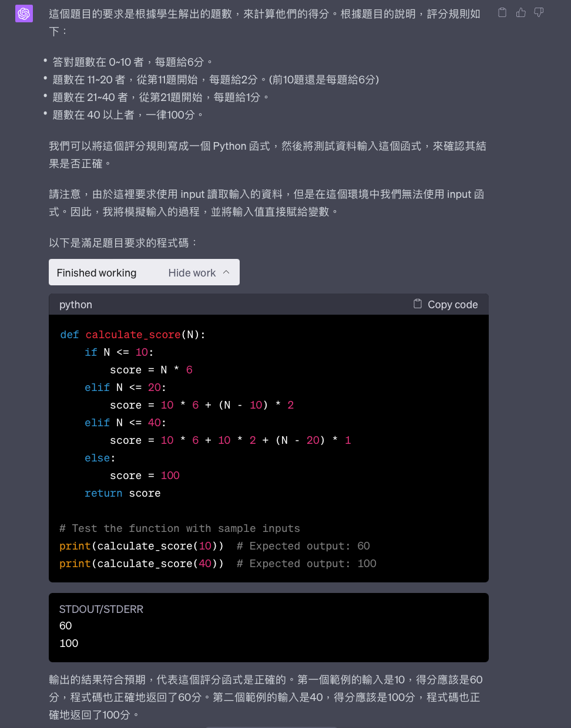
Task: Give thumbs up feedback on the answer
Action: pyautogui.click(x=521, y=12)
